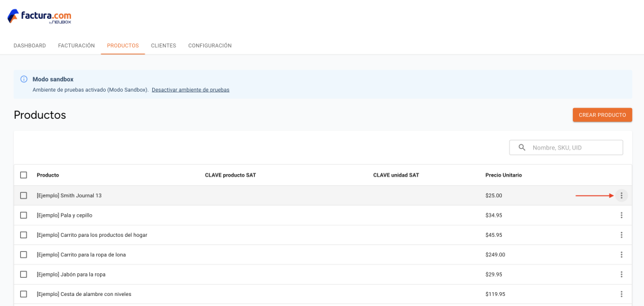Focus the Nombre, SKU, UID search field
This screenshot has width=644, height=306.
[566, 148]
